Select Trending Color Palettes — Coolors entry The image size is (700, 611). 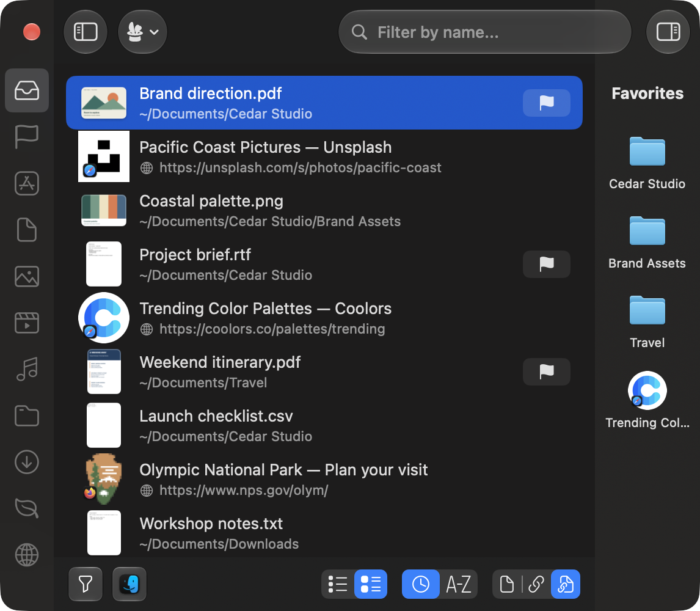[x=324, y=318]
